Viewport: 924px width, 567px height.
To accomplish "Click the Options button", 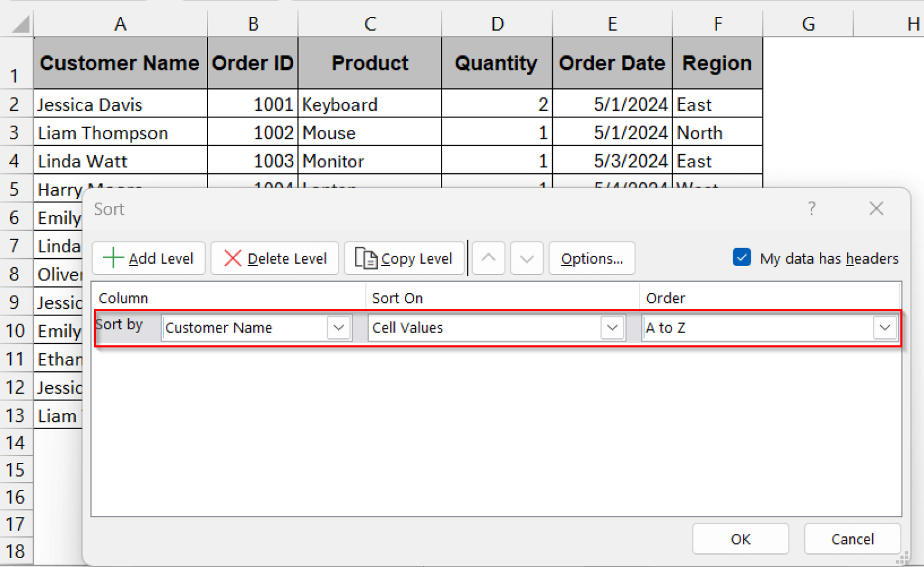I will pos(591,258).
